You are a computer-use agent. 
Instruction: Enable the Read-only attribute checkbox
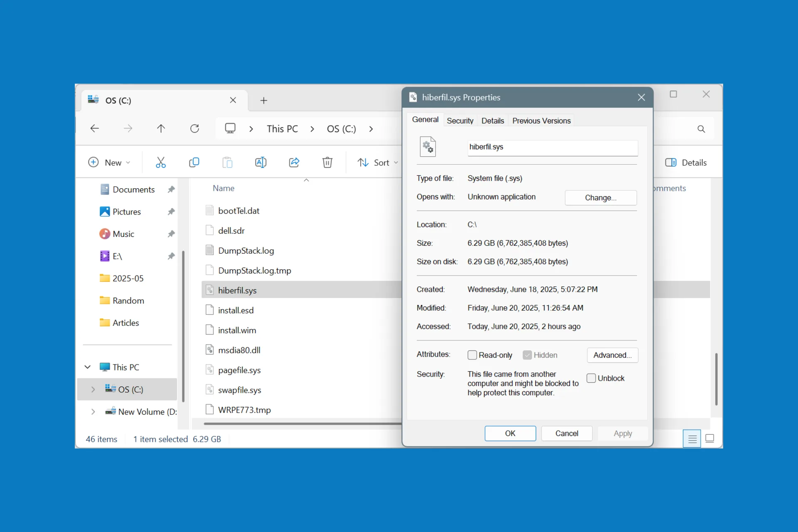click(x=472, y=355)
